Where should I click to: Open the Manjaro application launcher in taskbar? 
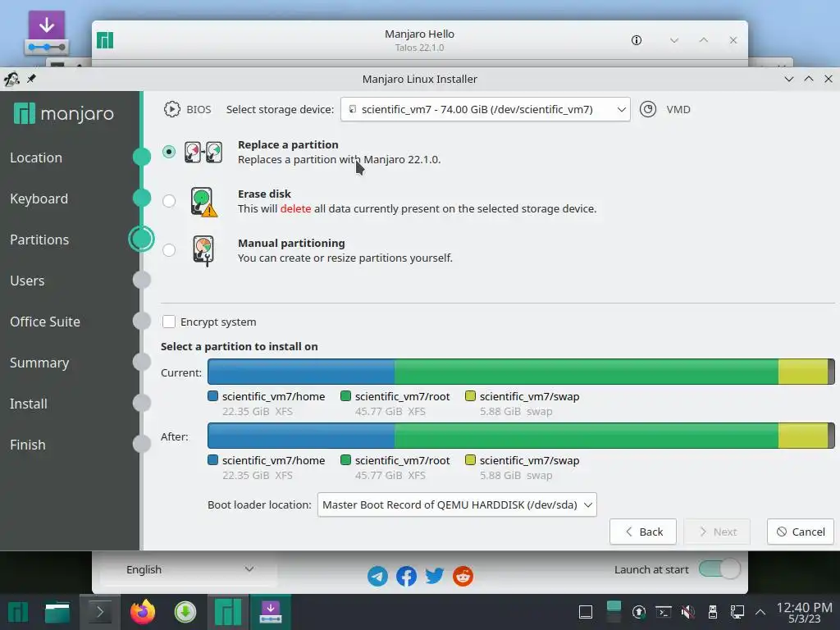point(18,612)
